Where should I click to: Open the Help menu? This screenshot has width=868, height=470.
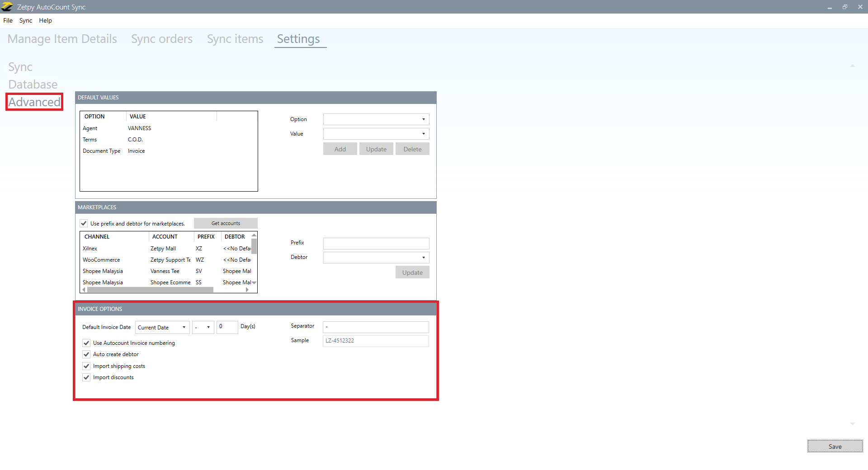45,20
